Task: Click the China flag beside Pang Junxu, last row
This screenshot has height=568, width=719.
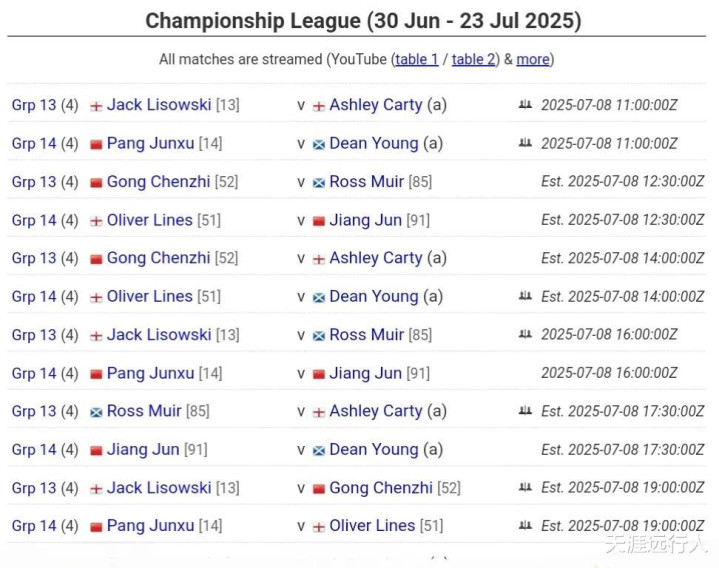Action: [96, 527]
